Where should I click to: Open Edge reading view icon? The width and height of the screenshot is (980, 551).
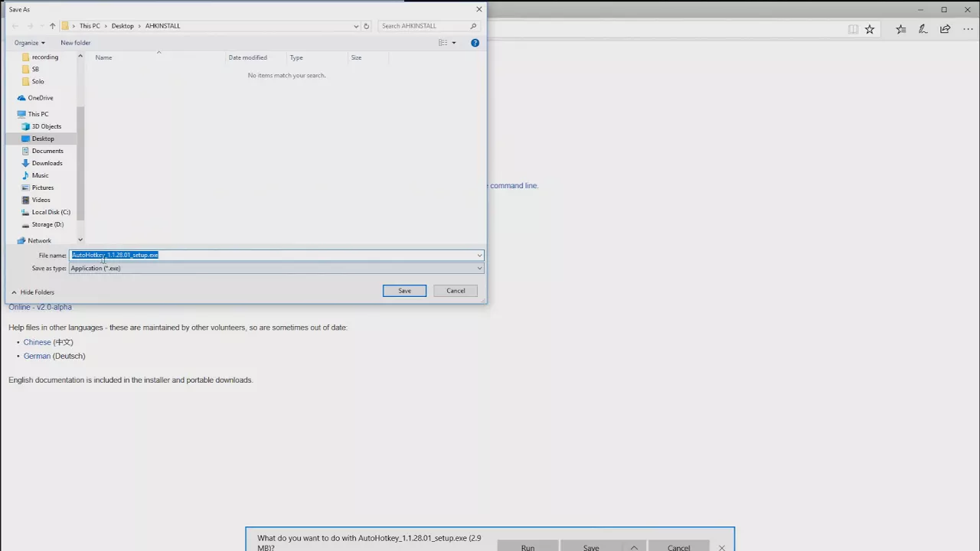point(853,29)
